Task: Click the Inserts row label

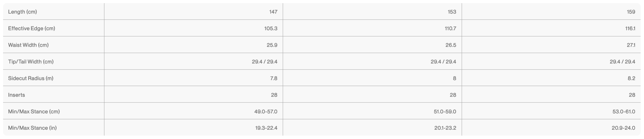Action: click(17, 95)
